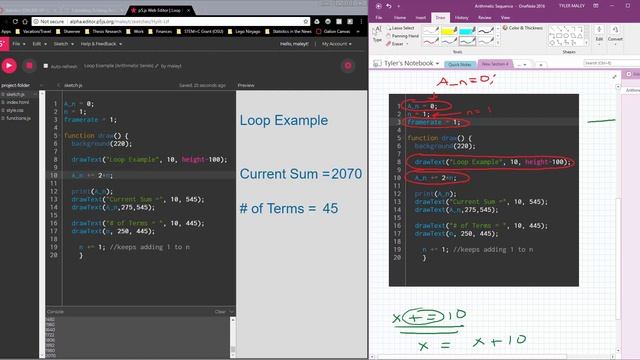Open Chrome three-dot menu
The image size is (640, 360).
click(361, 21)
